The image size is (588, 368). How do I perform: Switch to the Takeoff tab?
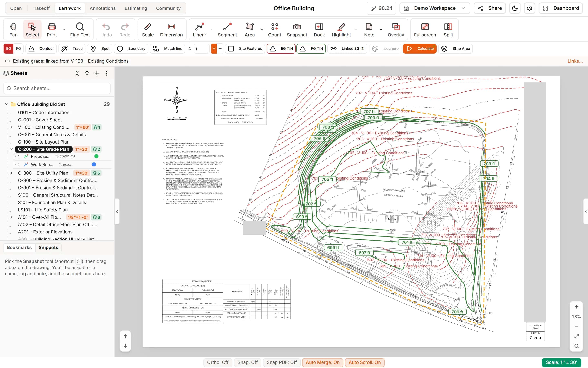(x=42, y=8)
